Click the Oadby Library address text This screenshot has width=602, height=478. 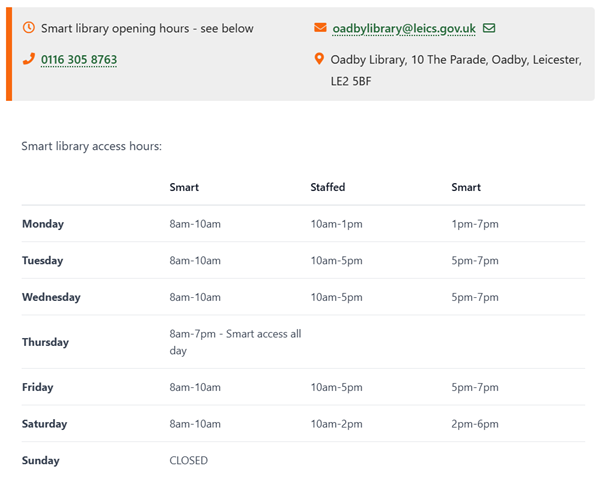click(456, 70)
